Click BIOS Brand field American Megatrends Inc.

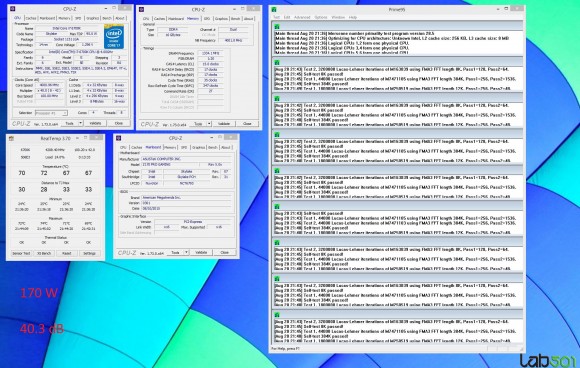(x=186, y=198)
